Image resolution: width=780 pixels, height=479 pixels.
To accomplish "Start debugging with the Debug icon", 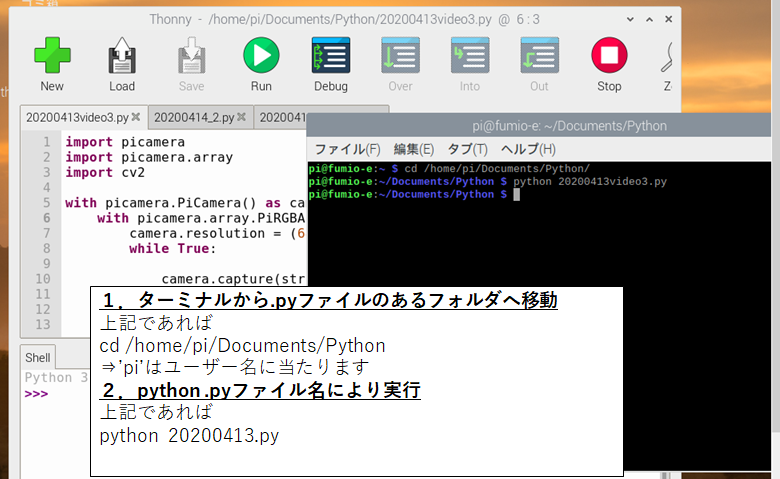I will tap(331, 55).
